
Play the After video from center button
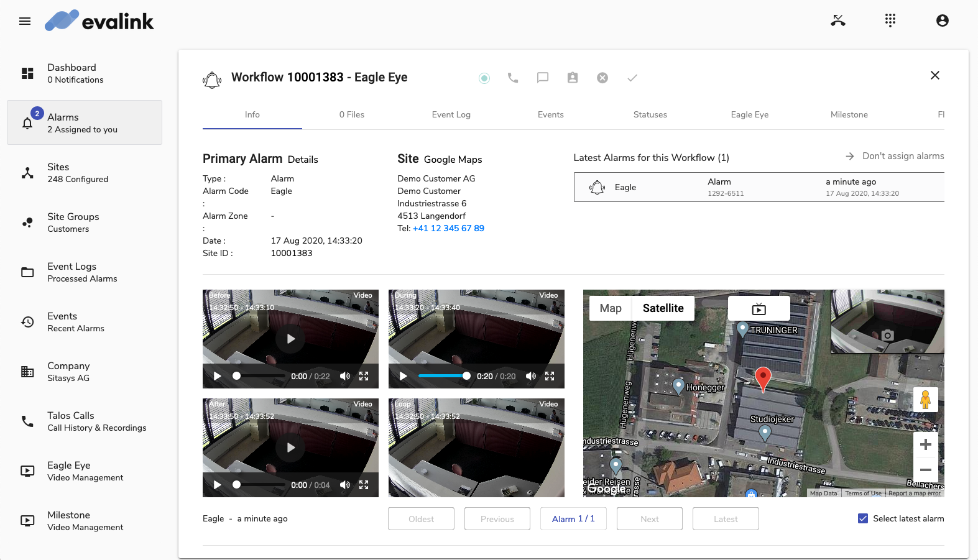click(x=290, y=448)
